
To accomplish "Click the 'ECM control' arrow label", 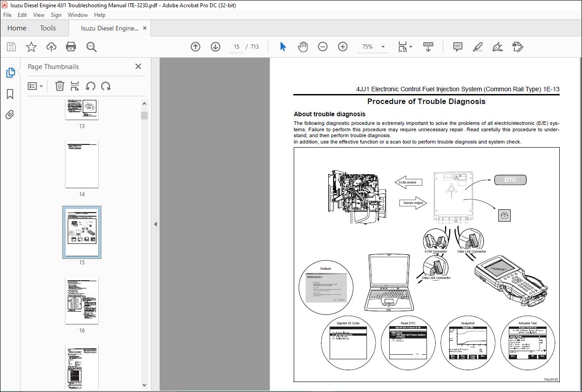I will (x=407, y=182).
